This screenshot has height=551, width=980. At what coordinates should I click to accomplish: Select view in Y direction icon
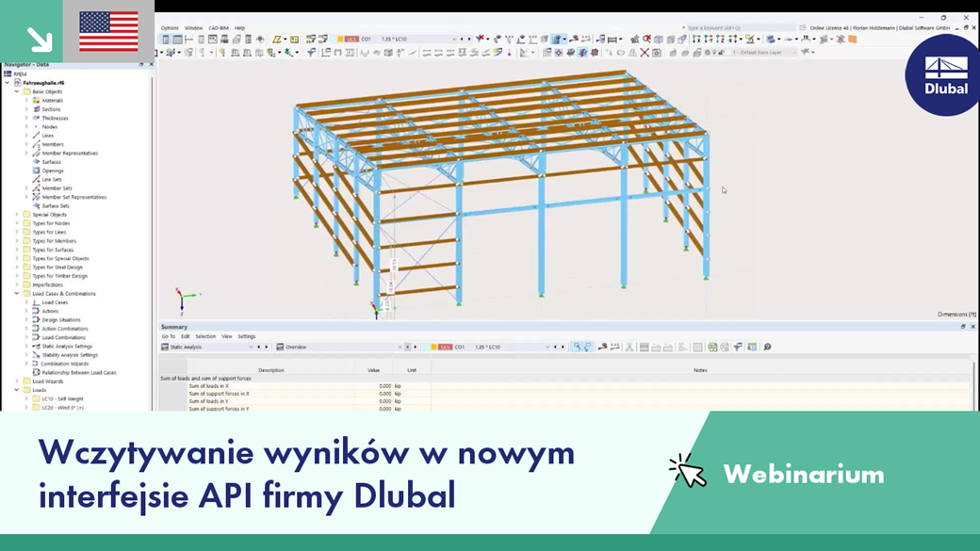click(708, 39)
